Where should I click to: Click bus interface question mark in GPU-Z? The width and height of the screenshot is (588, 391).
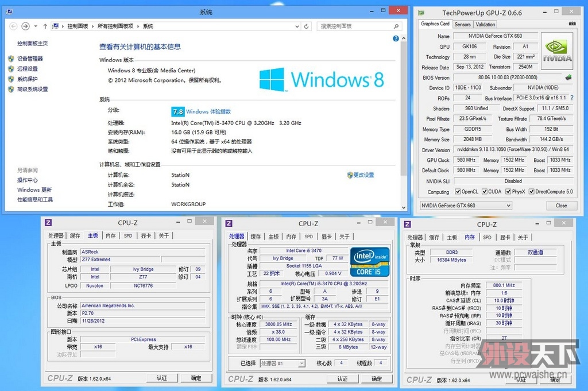(x=572, y=98)
